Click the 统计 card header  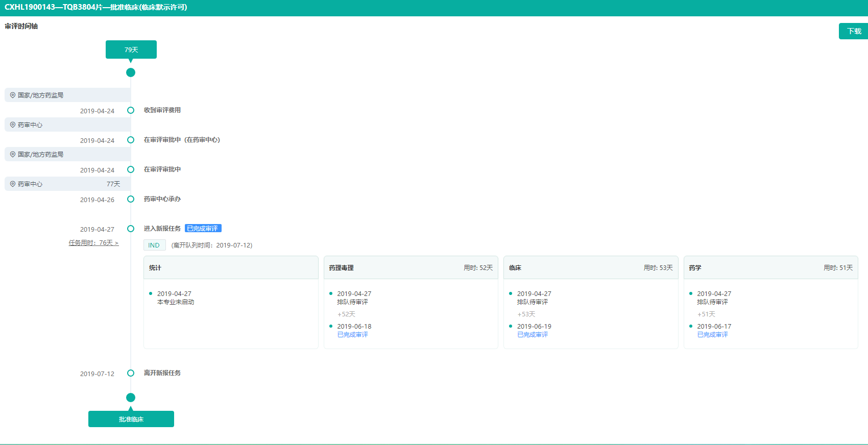click(231, 268)
